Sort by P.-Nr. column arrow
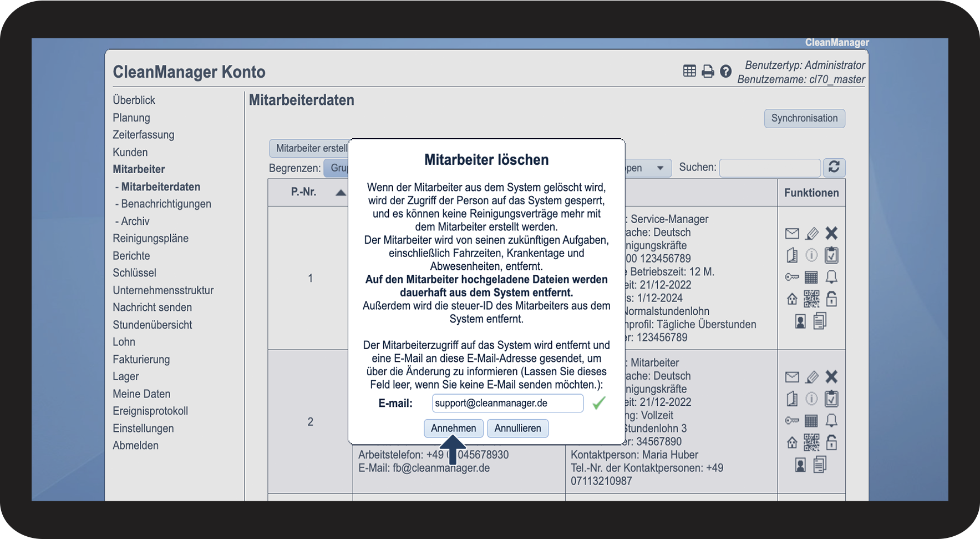This screenshot has height=539, width=980. click(340, 193)
